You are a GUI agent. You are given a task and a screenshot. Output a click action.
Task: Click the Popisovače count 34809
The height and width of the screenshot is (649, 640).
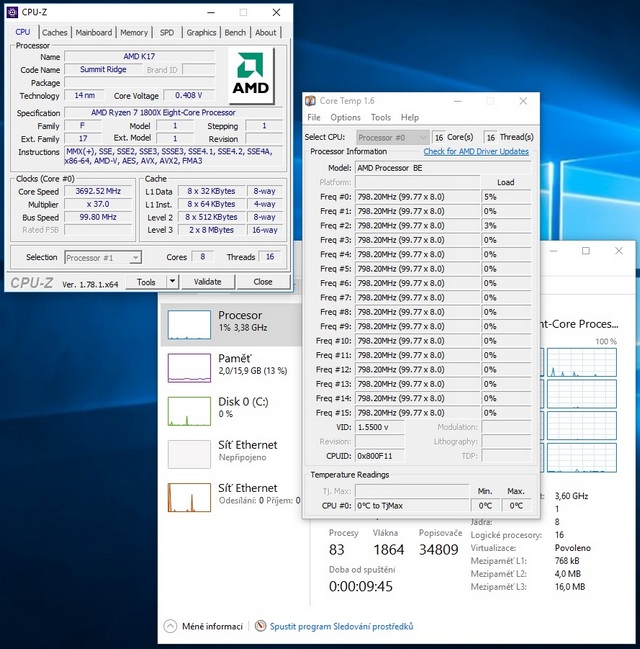pyautogui.click(x=438, y=550)
